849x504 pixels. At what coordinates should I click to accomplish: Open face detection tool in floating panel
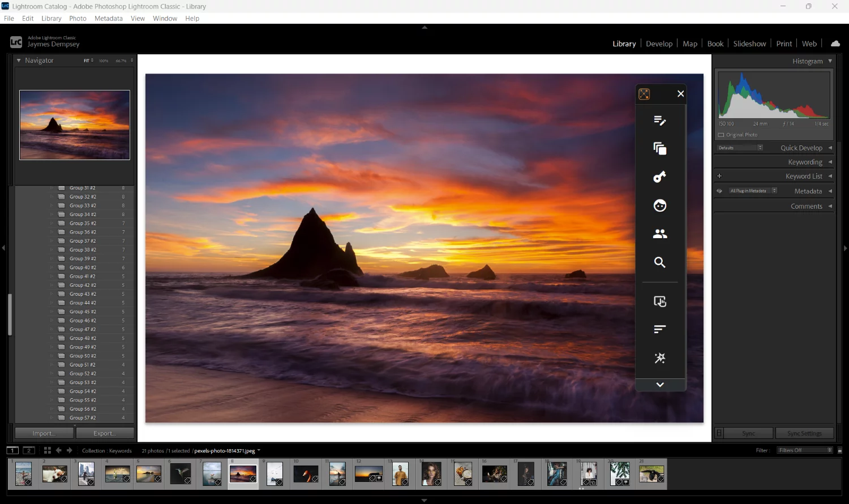(659, 205)
